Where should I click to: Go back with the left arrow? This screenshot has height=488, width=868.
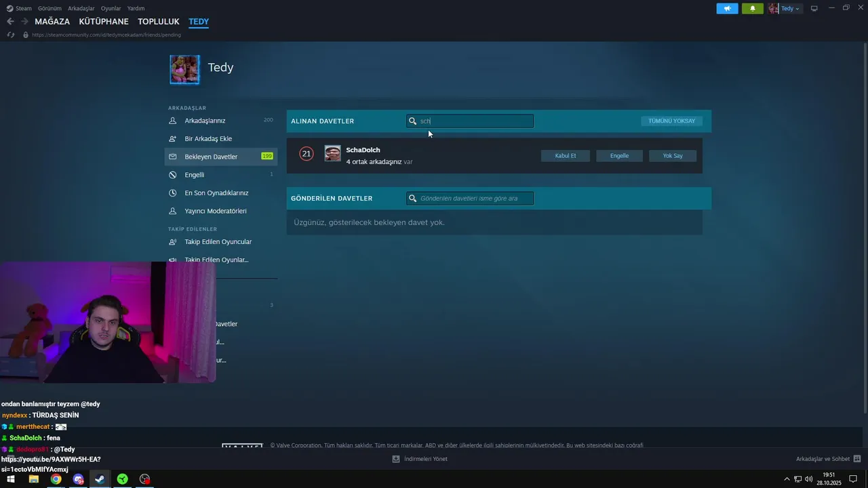[10, 22]
